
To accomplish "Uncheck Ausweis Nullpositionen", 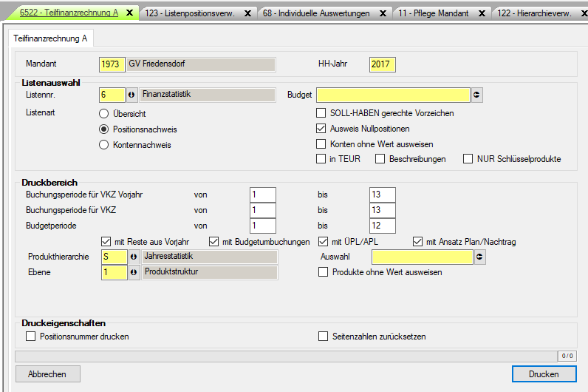I will point(321,129).
